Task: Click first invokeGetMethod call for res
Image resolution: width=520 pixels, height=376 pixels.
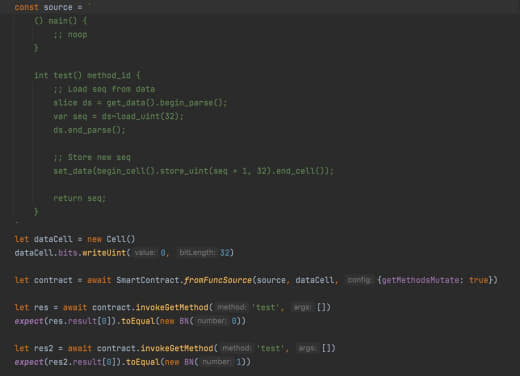Action: [172, 308]
